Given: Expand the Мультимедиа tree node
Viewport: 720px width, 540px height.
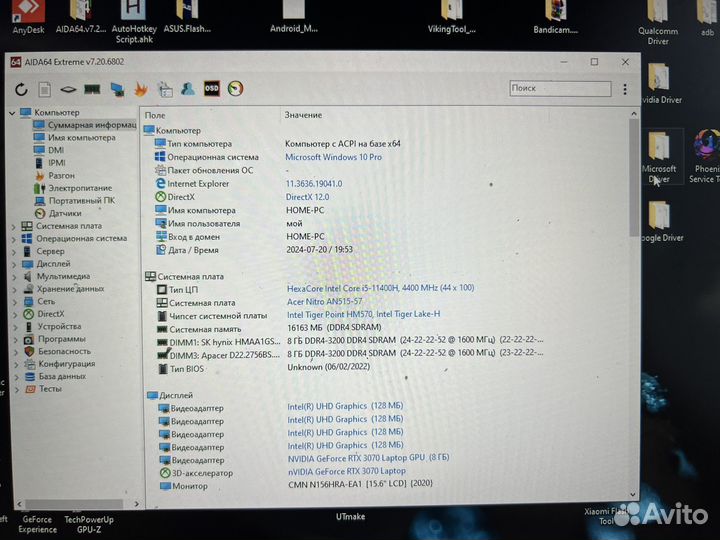Looking at the screenshot, I should pyautogui.click(x=15, y=276).
